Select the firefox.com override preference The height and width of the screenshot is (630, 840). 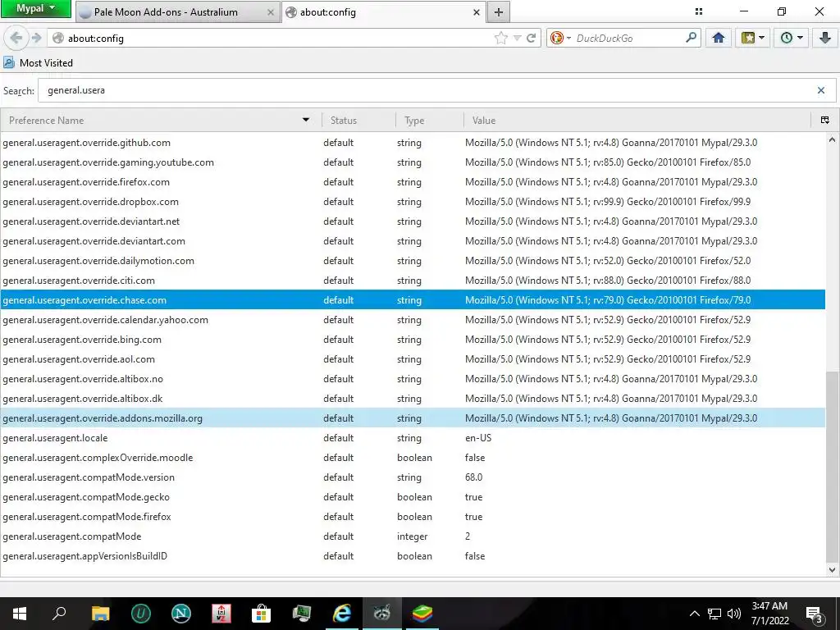(413, 182)
